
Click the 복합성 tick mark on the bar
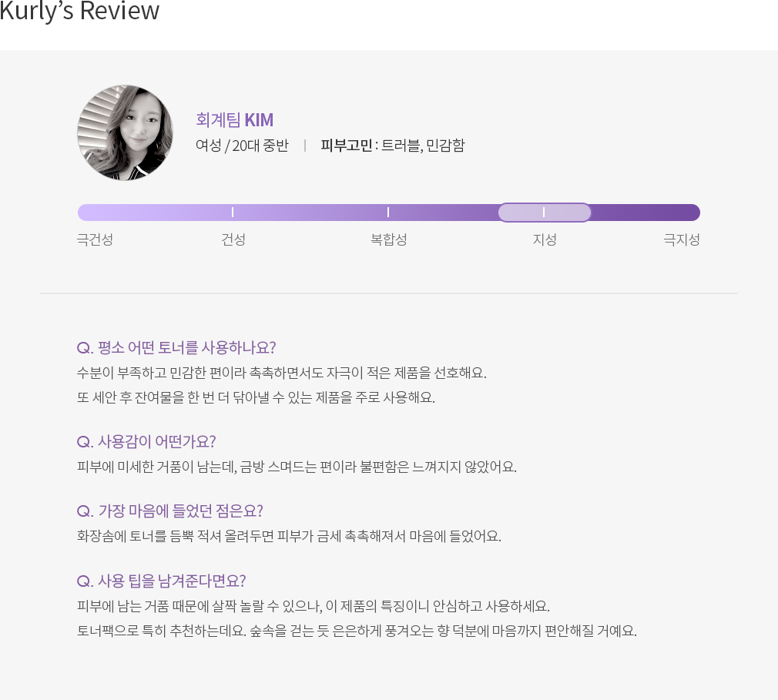point(388,213)
